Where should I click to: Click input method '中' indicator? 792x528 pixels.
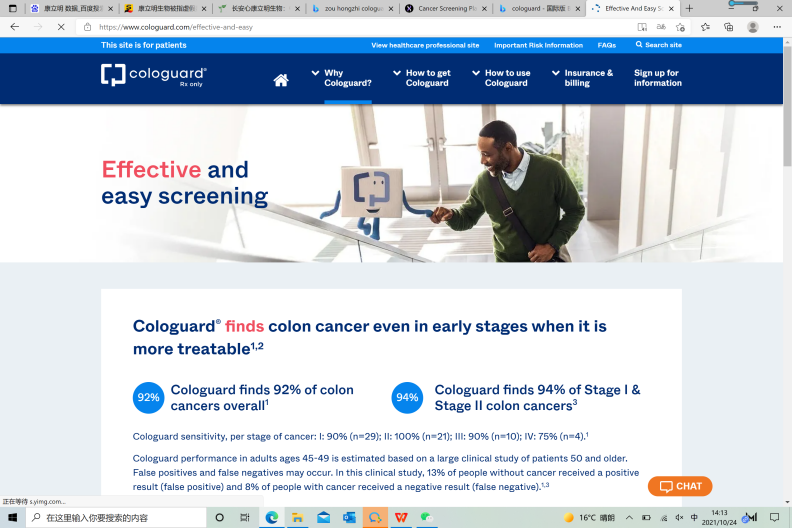(695, 517)
